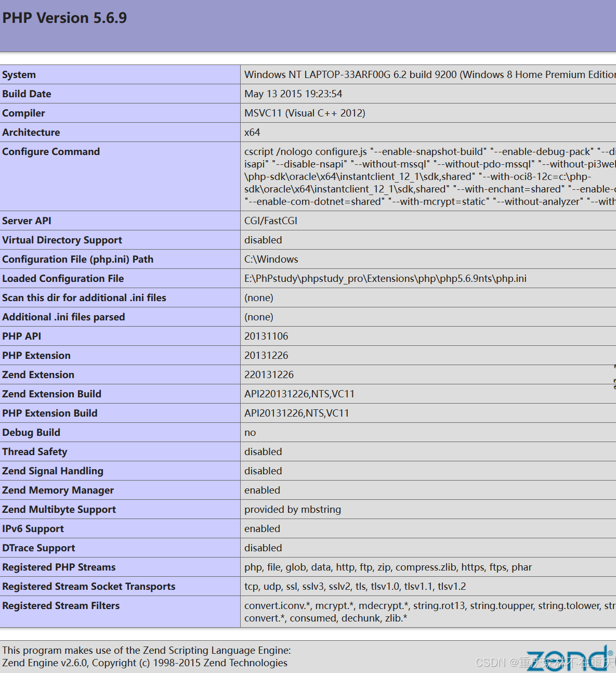Image resolution: width=616 pixels, height=673 pixels.
Task: Click the 'Server API' label
Action: (27, 221)
